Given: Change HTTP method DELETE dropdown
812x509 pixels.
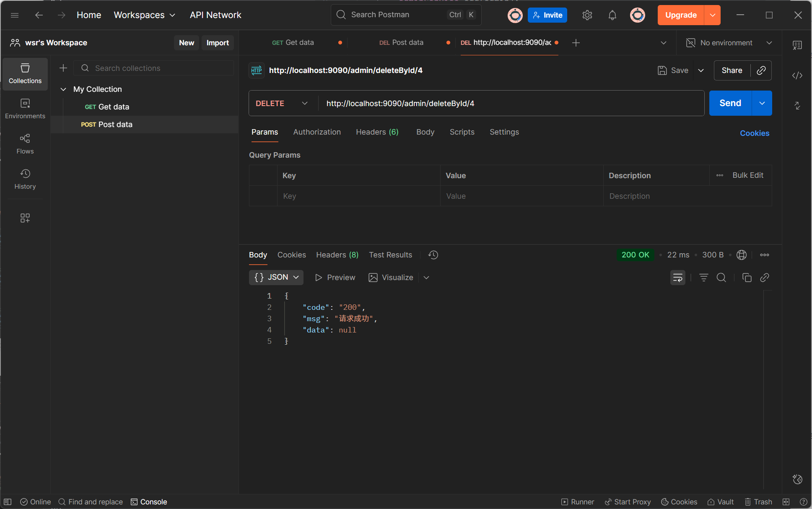Looking at the screenshot, I should [282, 103].
